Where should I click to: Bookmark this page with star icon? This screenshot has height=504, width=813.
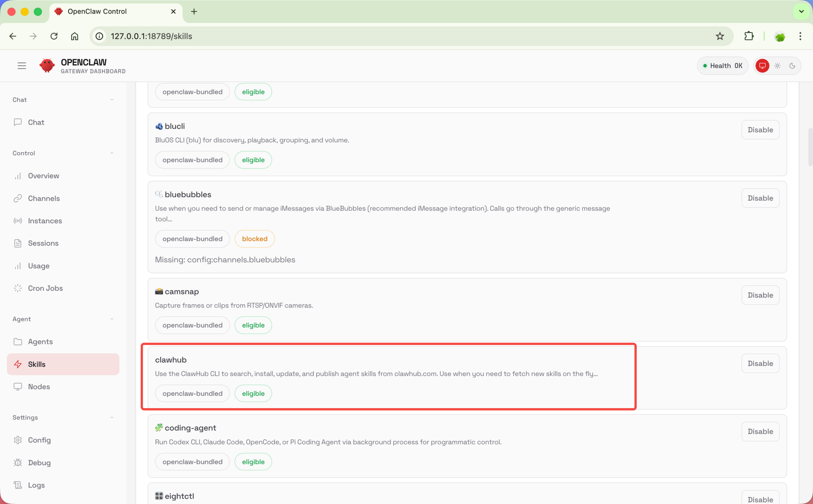pyautogui.click(x=720, y=36)
